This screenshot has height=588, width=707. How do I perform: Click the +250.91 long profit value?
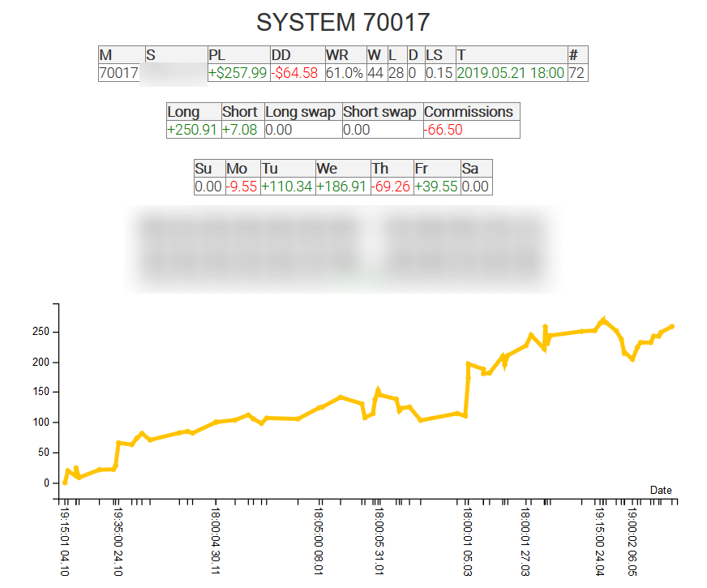[192, 130]
